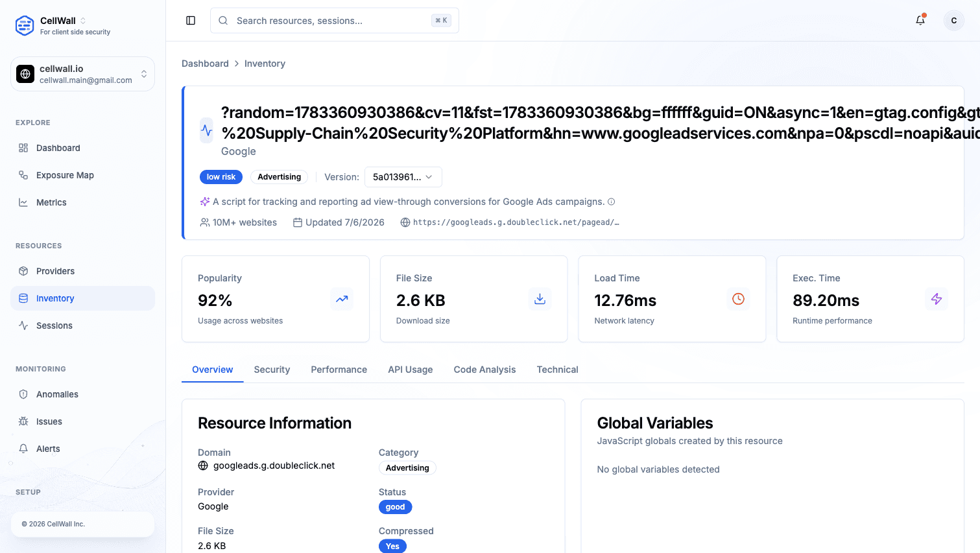Click the Providers cube icon in the sidebar
The width and height of the screenshot is (980, 553).
(x=23, y=271)
